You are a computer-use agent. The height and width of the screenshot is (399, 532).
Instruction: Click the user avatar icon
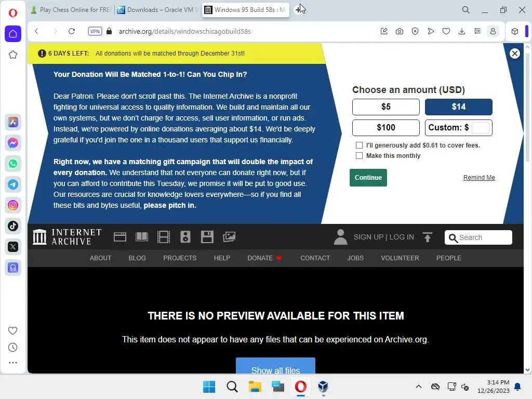tap(341, 237)
